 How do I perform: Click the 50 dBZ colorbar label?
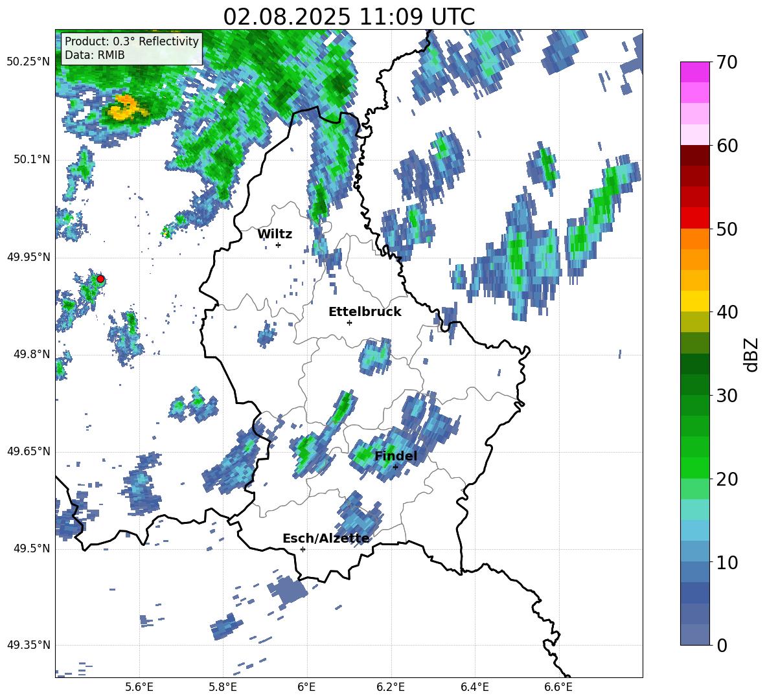(726, 229)
